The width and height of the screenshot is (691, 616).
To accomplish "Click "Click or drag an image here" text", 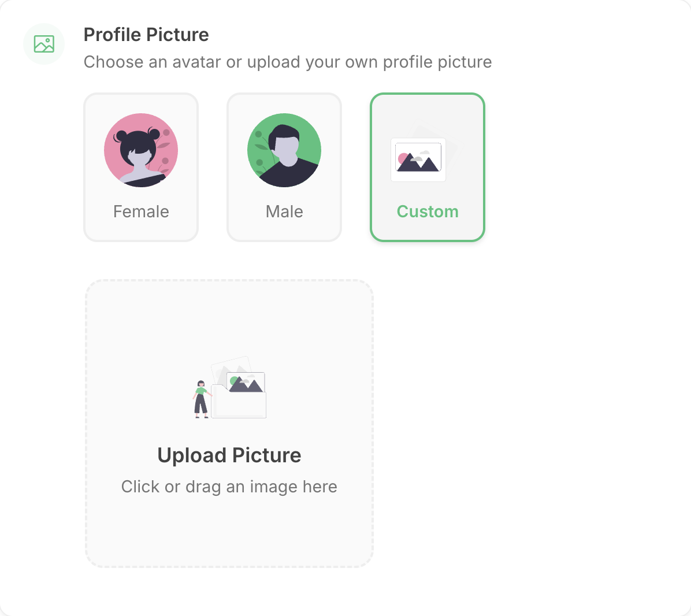I will (229, 487).
